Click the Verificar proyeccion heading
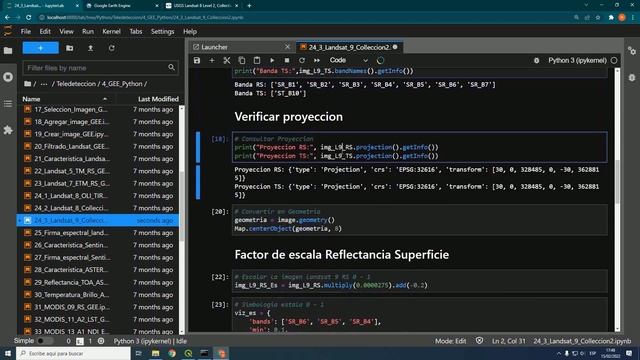This screenshot has width=640, height=360. click(x=289, y=117)
